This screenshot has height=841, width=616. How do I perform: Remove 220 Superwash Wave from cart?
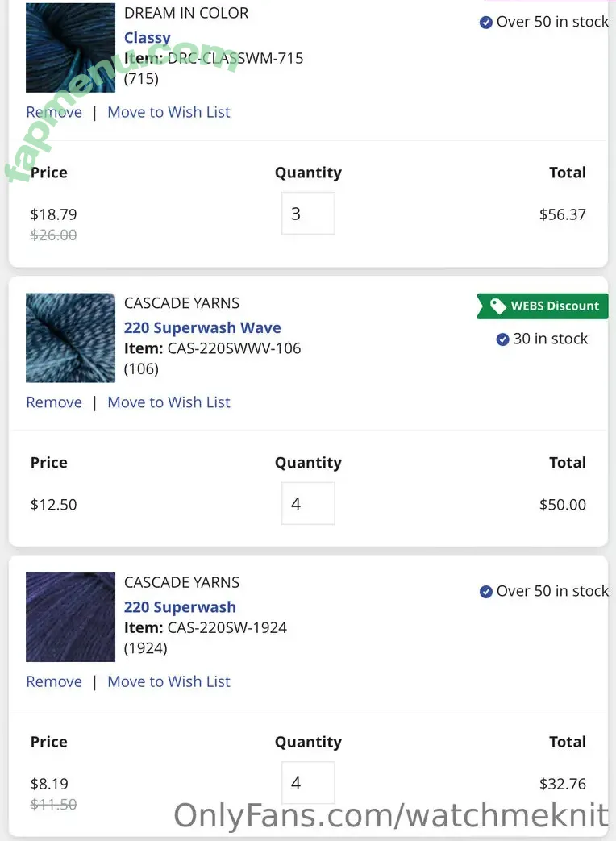point(54,402)
